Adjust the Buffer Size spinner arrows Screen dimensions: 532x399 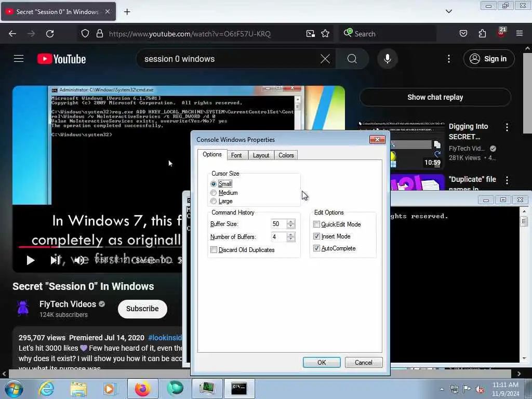[x=291, y=224]
